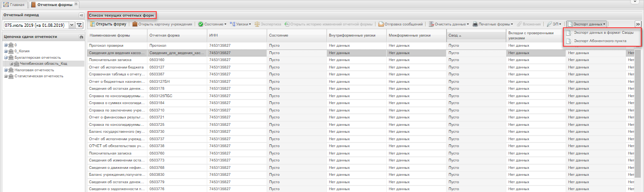Image resolution: width=644 pixels, height=192 pixels.
Task: Select row with form code 0503178
Action: [x=361, y=88]
